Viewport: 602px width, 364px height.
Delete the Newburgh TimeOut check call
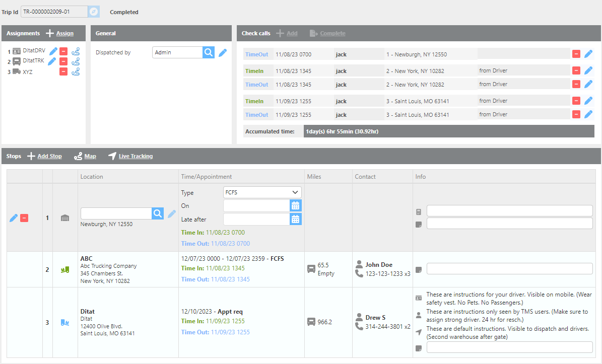pos(576,54)
